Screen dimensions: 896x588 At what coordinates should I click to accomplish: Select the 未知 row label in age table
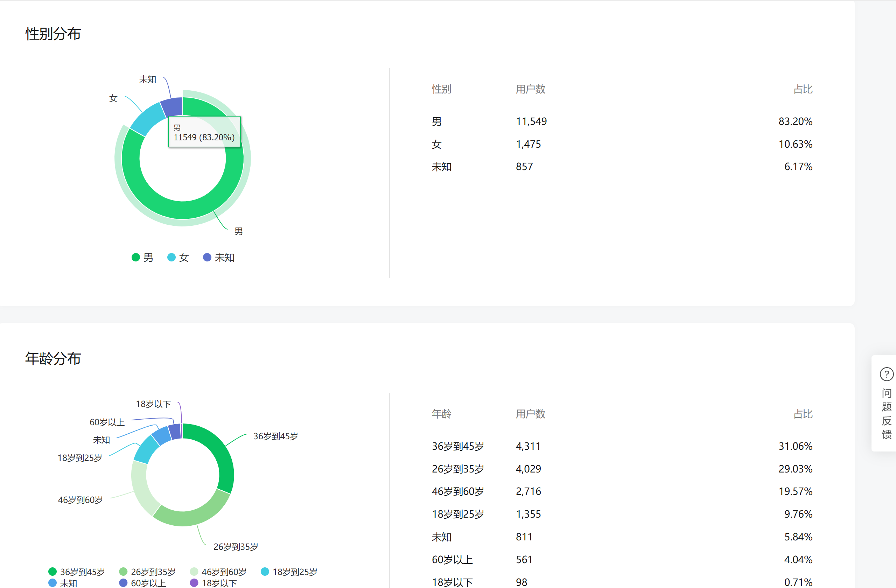(x=442, y=537)
